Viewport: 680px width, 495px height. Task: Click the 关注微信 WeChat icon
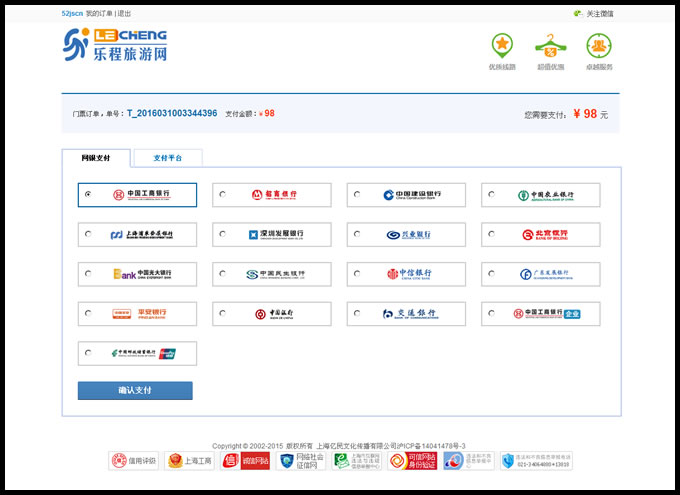pos(577,14)
